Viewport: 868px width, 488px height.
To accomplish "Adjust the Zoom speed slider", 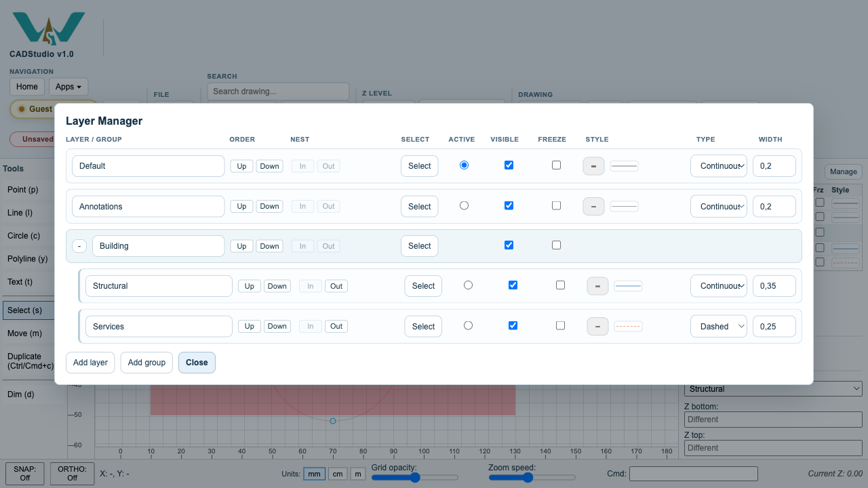I will [x=532, y=477].
